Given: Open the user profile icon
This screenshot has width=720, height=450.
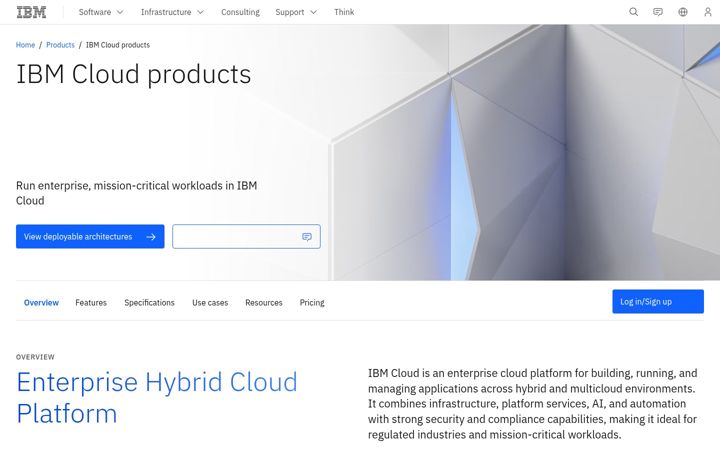Looking at the screenshot, I should (x=708, y=12).
